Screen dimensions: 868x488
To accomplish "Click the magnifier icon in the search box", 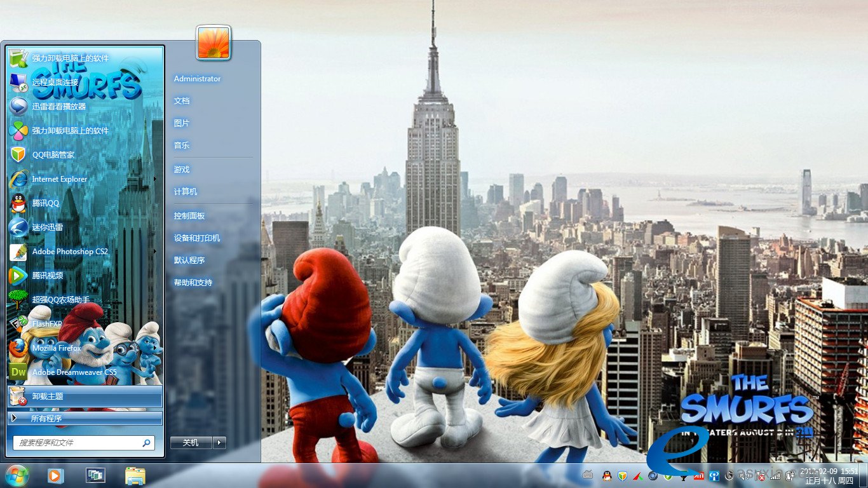I will (x=146, y=442).
